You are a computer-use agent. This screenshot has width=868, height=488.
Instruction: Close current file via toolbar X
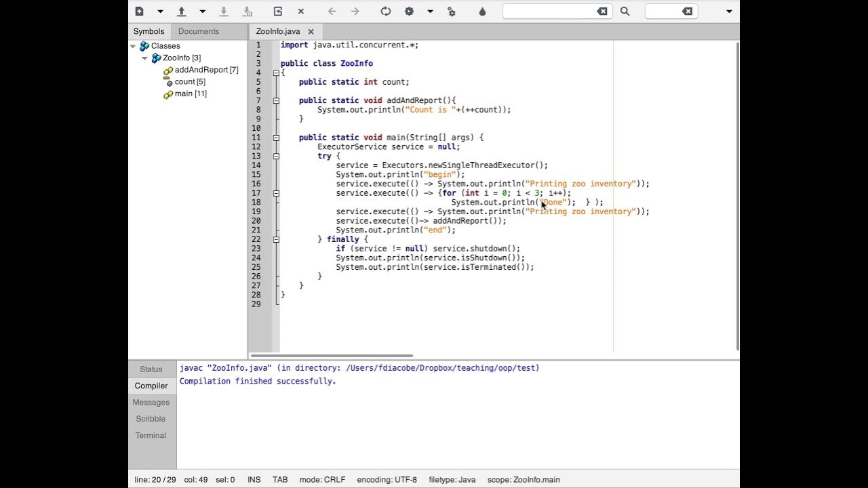[301, 11]
